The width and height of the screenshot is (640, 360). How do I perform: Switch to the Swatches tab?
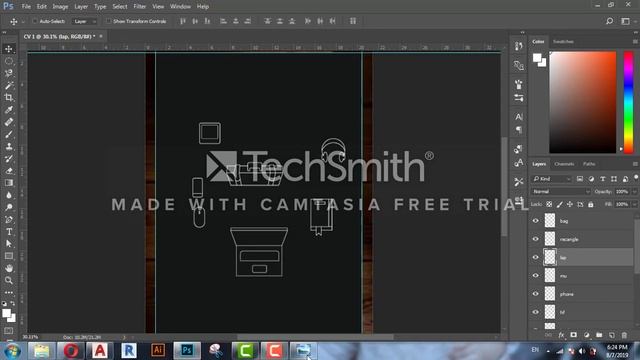pyautogui.click(x=563, y=42)
